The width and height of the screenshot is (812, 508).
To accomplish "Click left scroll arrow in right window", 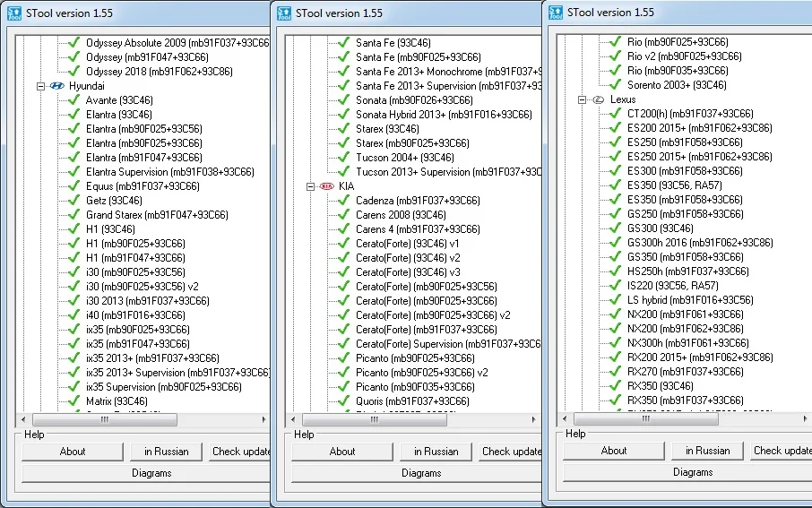I will coord(565,418).
